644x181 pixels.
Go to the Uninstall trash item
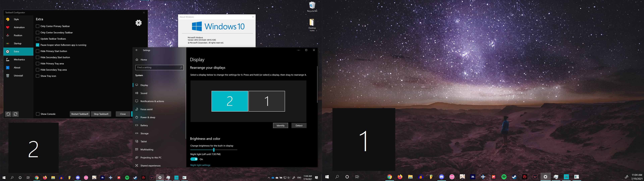(x=8, y=75)
